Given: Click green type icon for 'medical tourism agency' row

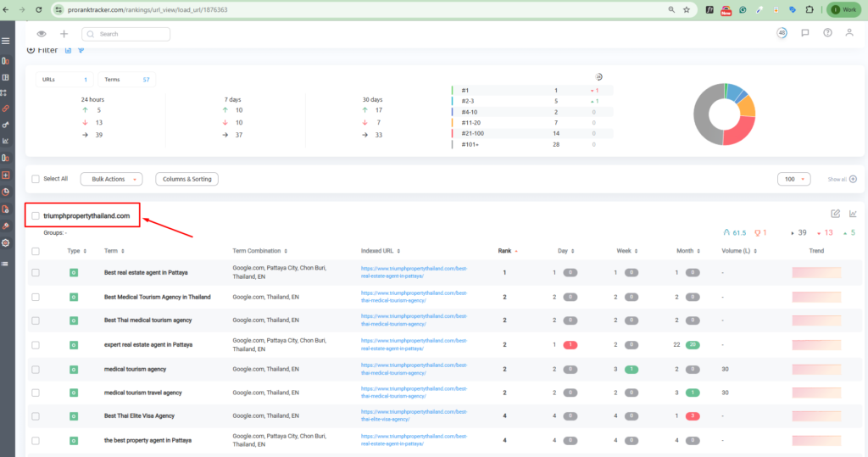Looking at the screenshot, I should click(74, 370).
